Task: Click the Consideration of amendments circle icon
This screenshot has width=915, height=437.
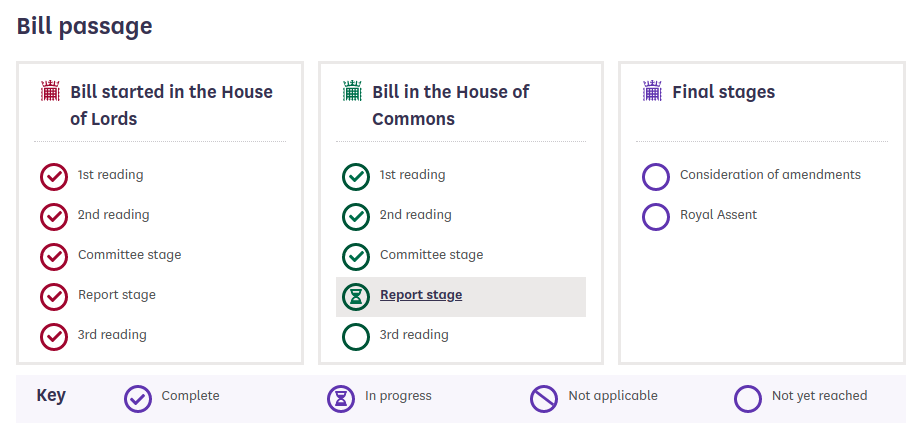Action: tap(656, 177)
